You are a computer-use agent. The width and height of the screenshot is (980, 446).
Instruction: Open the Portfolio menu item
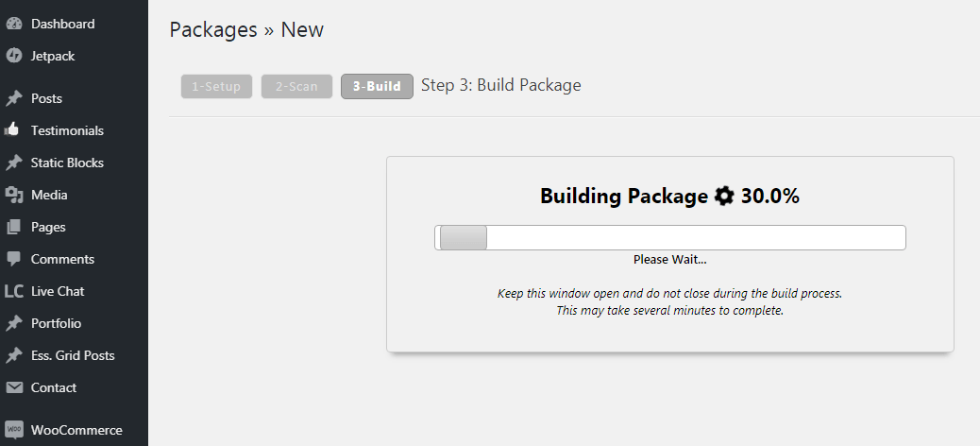[x=56, y=323]
